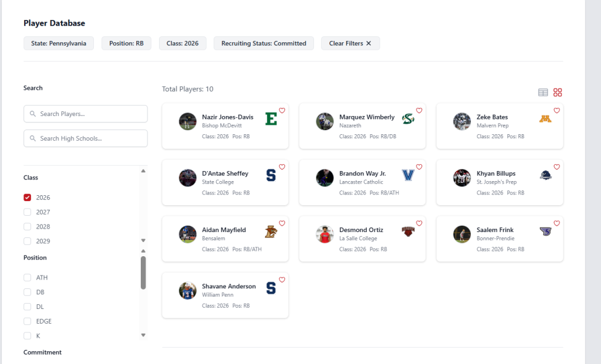
Task: Uncheck the 2026 class checkbox
Action: (28, 198)
